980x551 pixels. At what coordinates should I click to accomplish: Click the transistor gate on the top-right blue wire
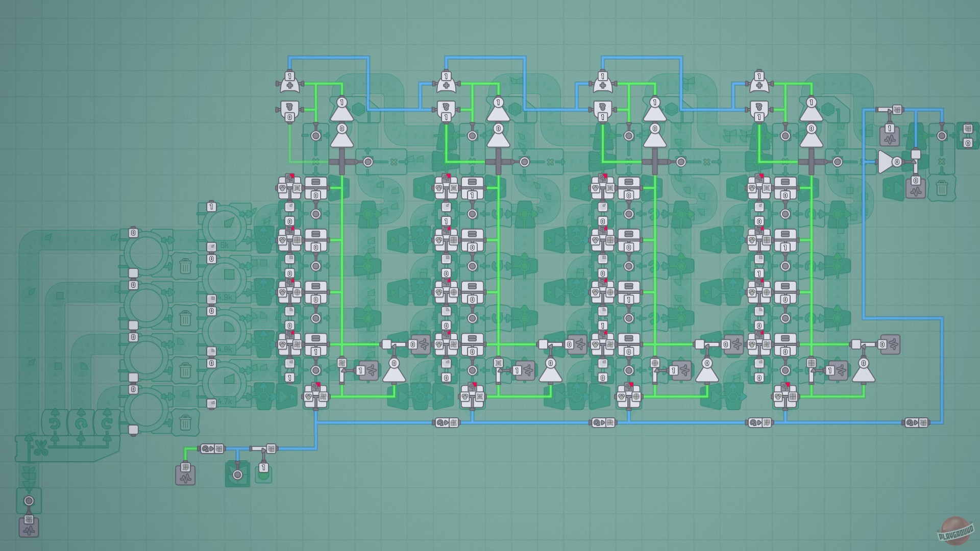[x=890, y=110]
